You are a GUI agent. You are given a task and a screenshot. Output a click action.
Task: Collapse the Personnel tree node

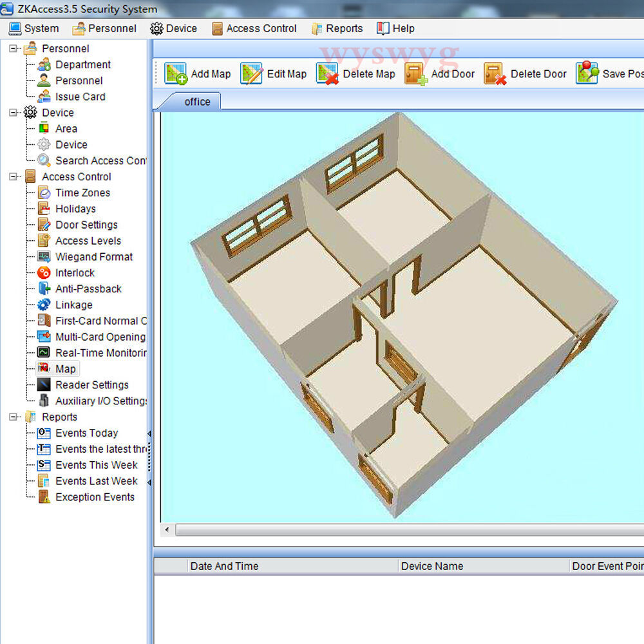(14, 49)
